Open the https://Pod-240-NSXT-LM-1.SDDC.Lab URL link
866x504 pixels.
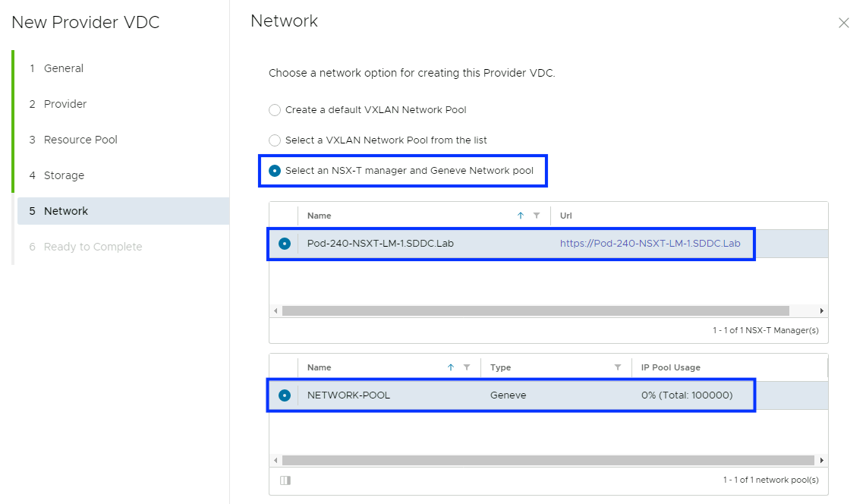click(650, 244)
